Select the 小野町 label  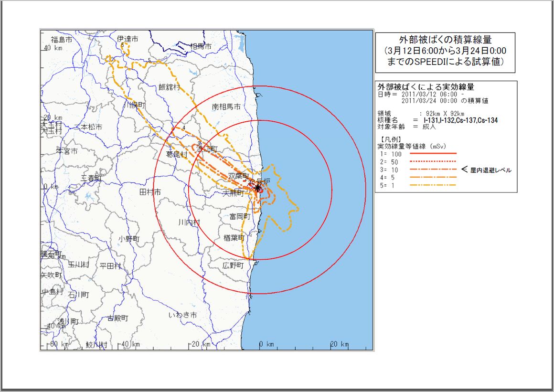click(129, 239)
